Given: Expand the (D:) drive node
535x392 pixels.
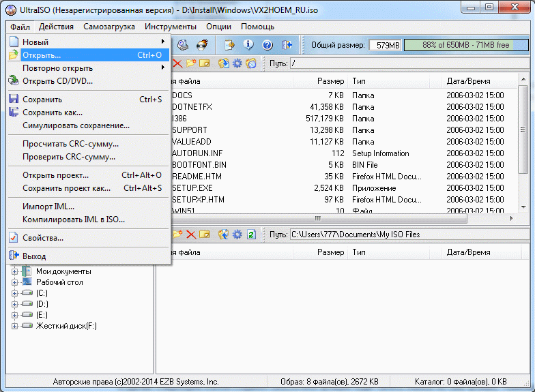Looking at the screenshot, I should (x=14, y=304).
